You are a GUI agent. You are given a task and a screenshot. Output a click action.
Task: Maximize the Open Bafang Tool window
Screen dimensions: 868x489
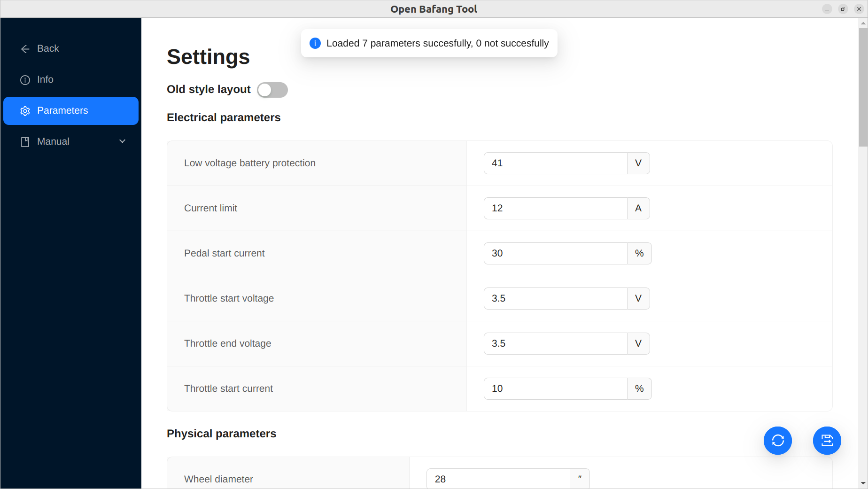point(843,9)
